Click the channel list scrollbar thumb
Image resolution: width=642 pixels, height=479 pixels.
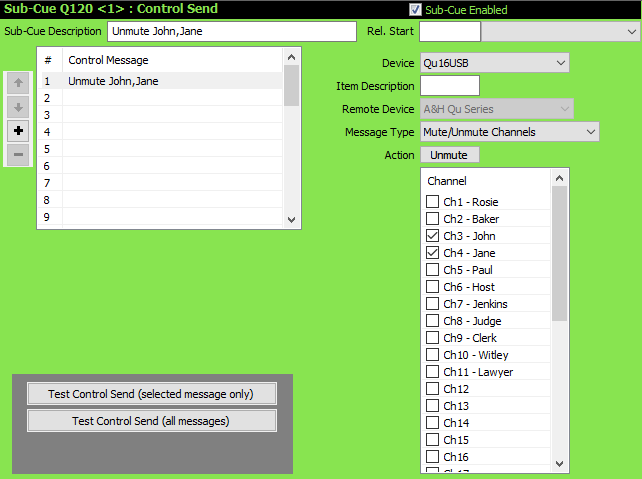click(559, 254)
